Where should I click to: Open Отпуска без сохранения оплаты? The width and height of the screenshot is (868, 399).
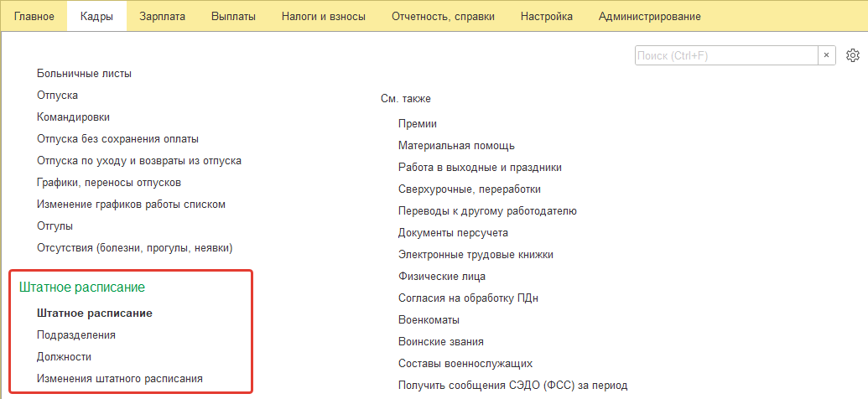pyautogui.click(x=118, y=139)
